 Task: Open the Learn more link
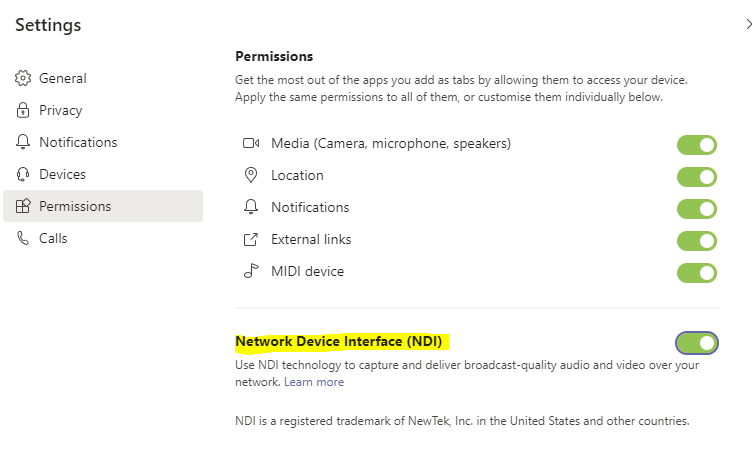(x=314, y=382)
